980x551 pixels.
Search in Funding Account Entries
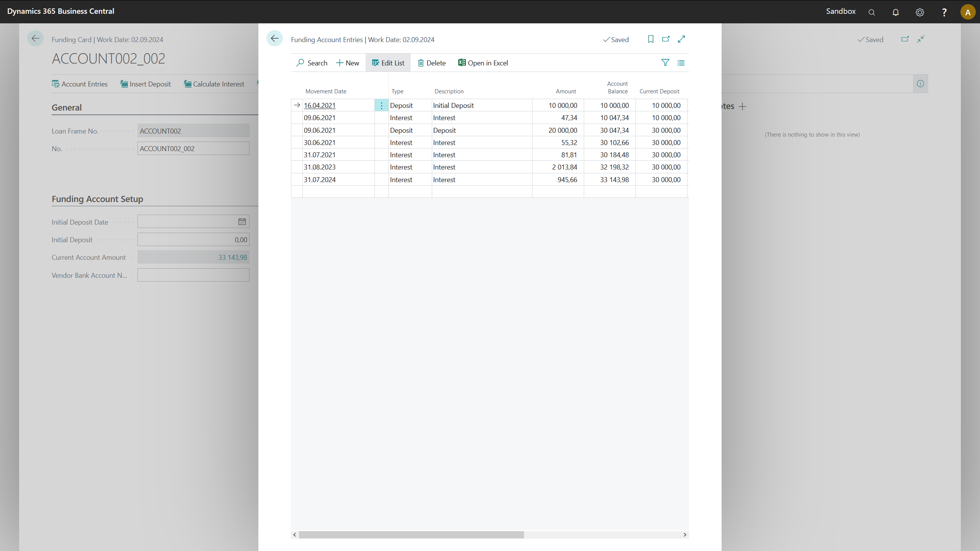[x=312, y=63]
